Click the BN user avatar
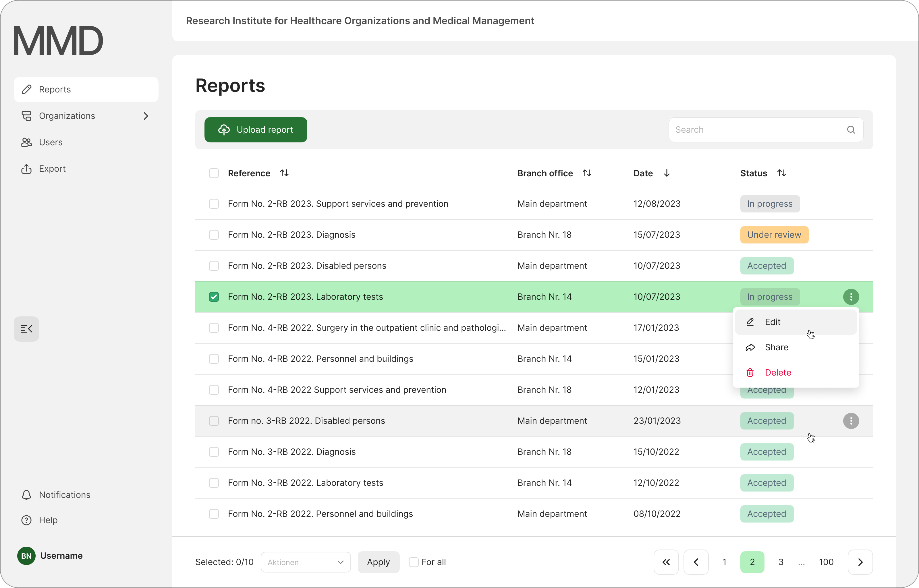Viewport: 919px width, 588px height. pos(26,556)
